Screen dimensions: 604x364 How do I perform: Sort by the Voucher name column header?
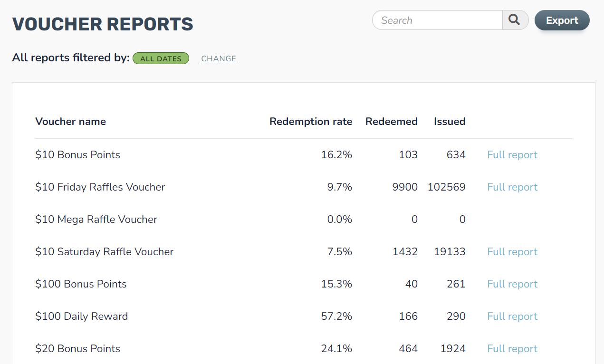click(70, 121)
